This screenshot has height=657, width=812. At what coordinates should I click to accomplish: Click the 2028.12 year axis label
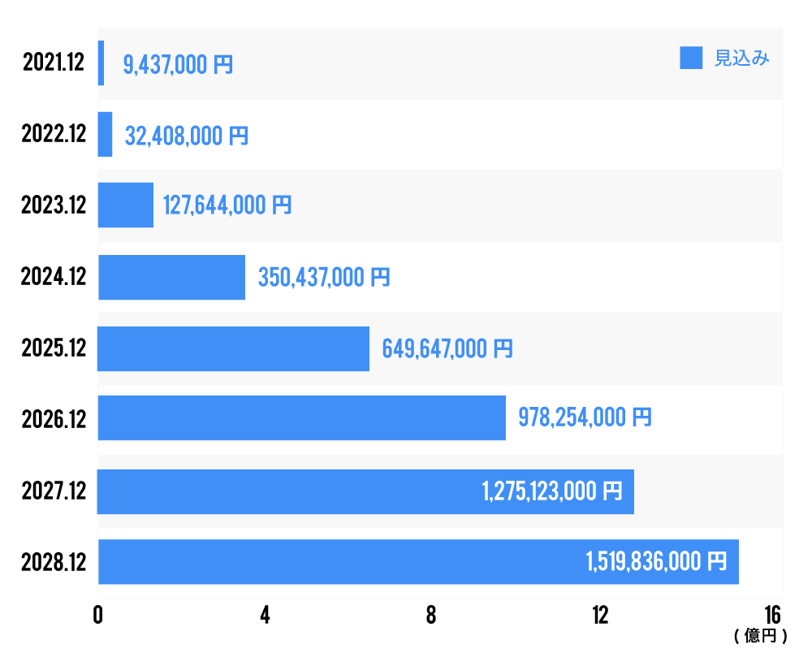tap(54, 562)
